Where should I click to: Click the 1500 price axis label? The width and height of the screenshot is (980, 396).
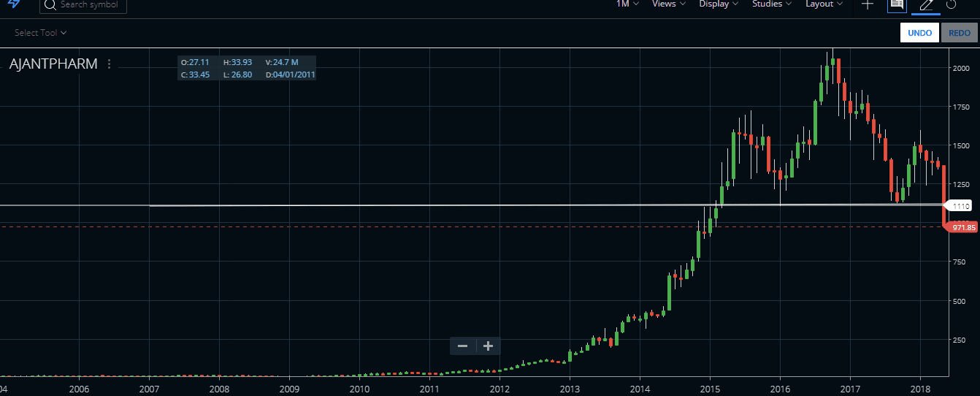click(960, 145)
